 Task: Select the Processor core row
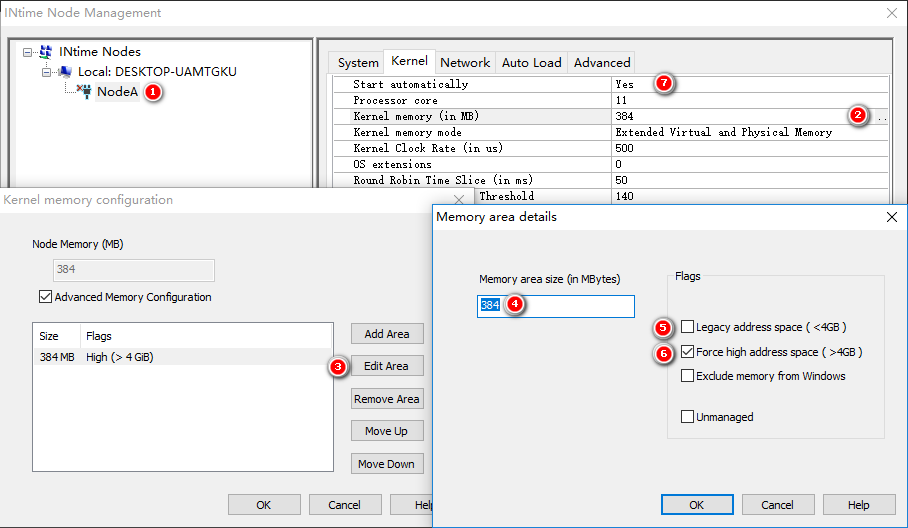pos(611,100)
